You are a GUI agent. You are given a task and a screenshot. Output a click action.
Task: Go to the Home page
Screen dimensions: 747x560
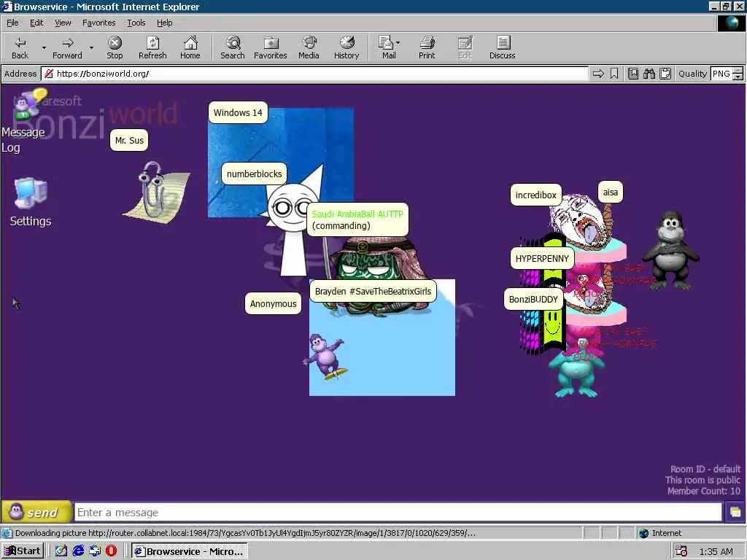point(190,47)
